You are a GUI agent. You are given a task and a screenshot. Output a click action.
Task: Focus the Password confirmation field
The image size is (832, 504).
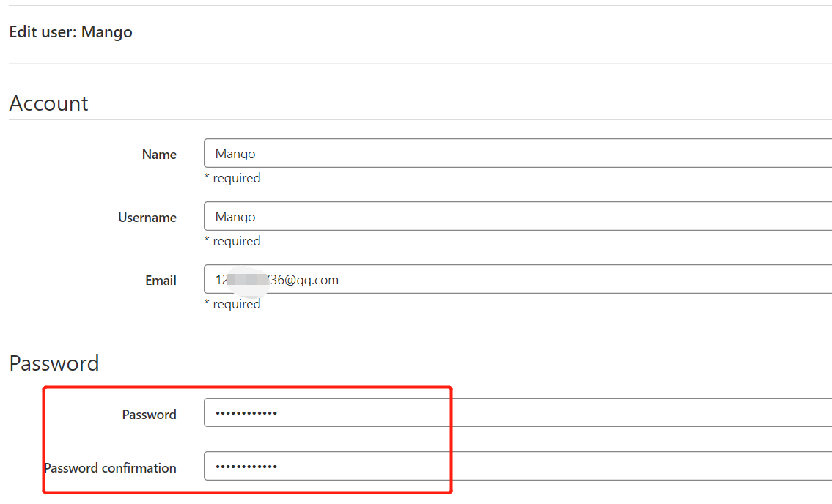tap(518, 467)
